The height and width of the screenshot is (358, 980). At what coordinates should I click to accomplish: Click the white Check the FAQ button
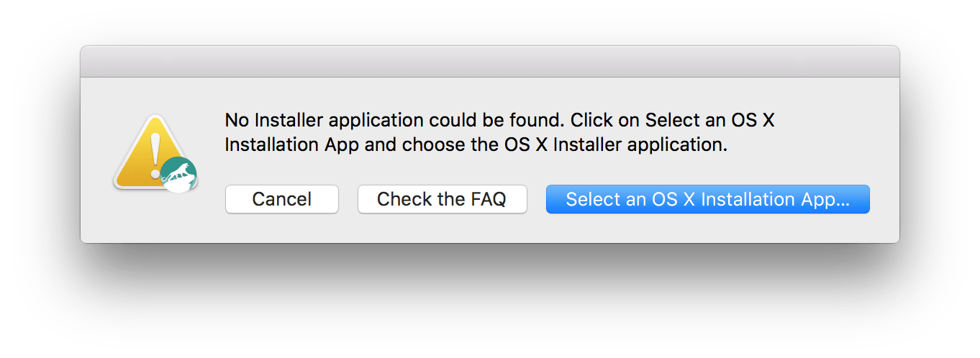(443, 199)
